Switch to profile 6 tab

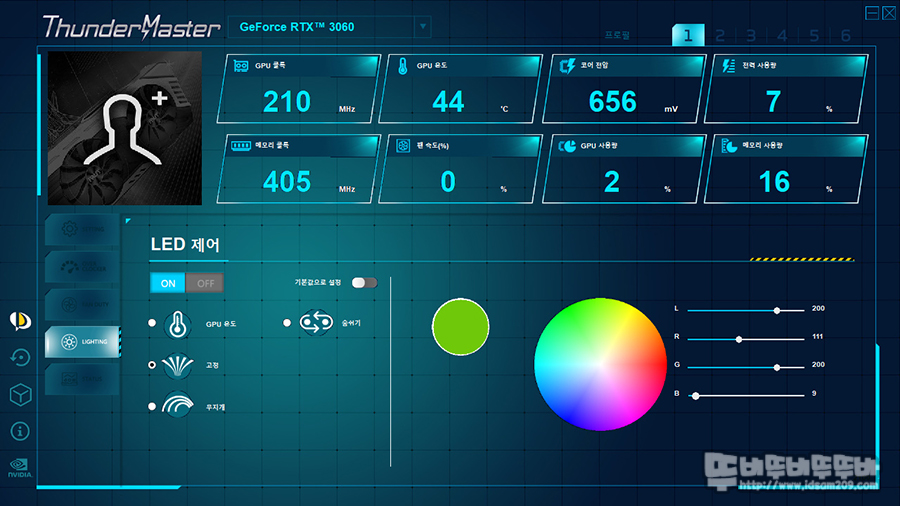coord(845,36)
